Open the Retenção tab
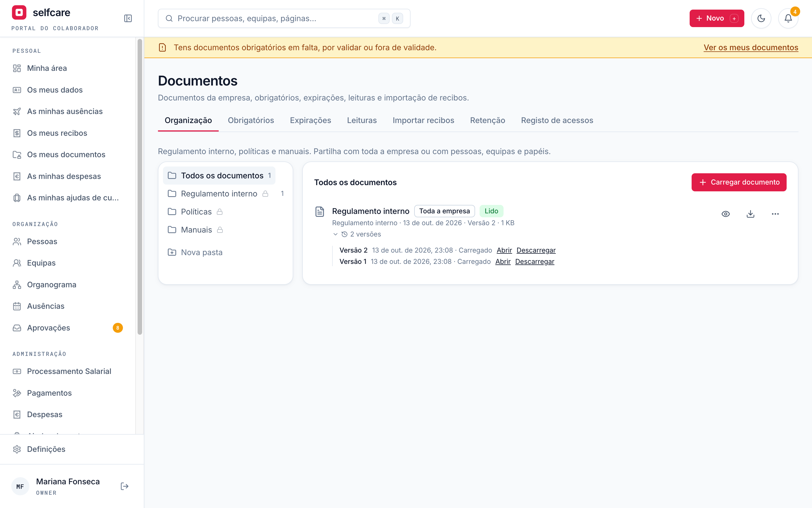 (487, 120)
